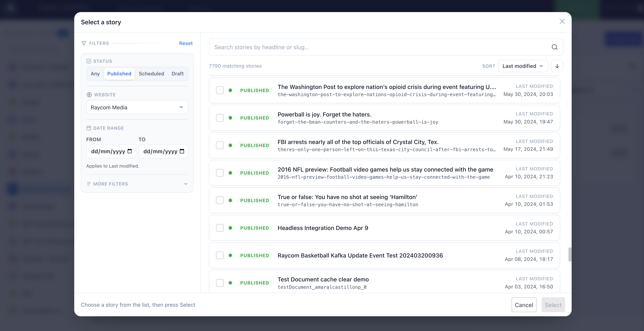This screenshot has width=644, height=331.
Task: Click headline '2016 NFL preview: Football video games'
Action: coord(385,169)
